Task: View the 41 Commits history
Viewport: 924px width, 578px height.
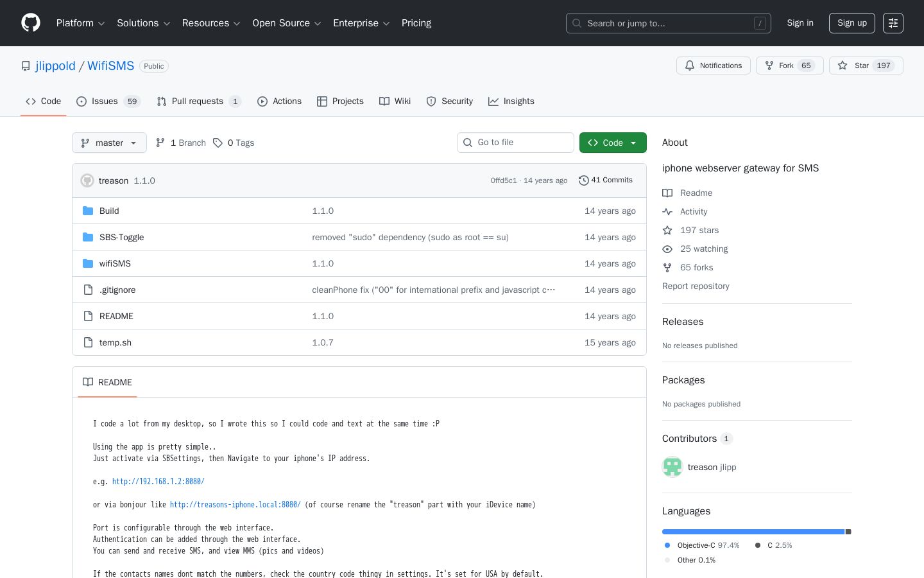Action: [606, 180]
